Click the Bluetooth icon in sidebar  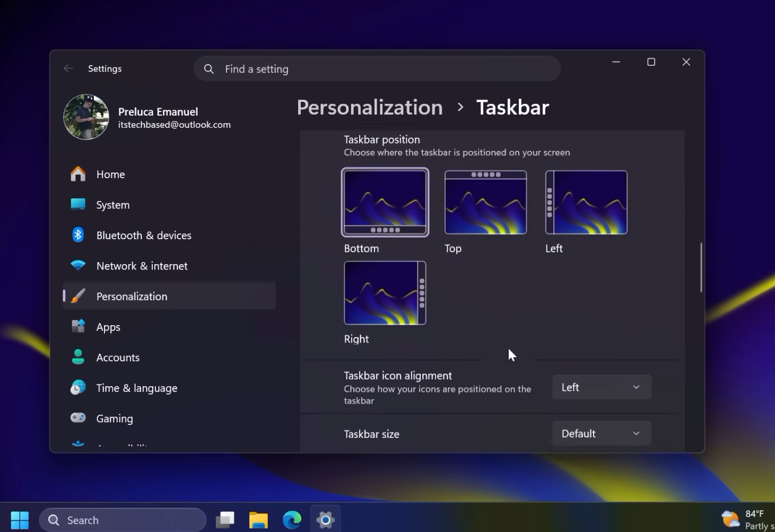[x=78, y=235]
